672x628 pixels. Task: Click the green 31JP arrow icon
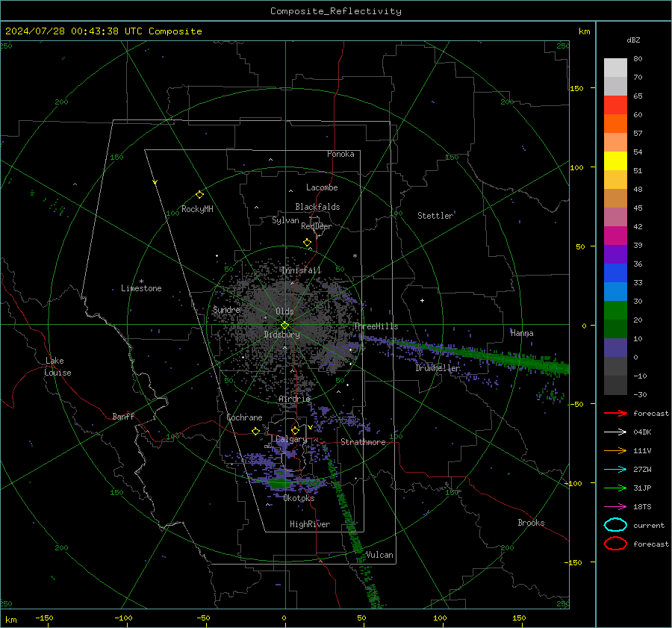[x=615, y=488]
